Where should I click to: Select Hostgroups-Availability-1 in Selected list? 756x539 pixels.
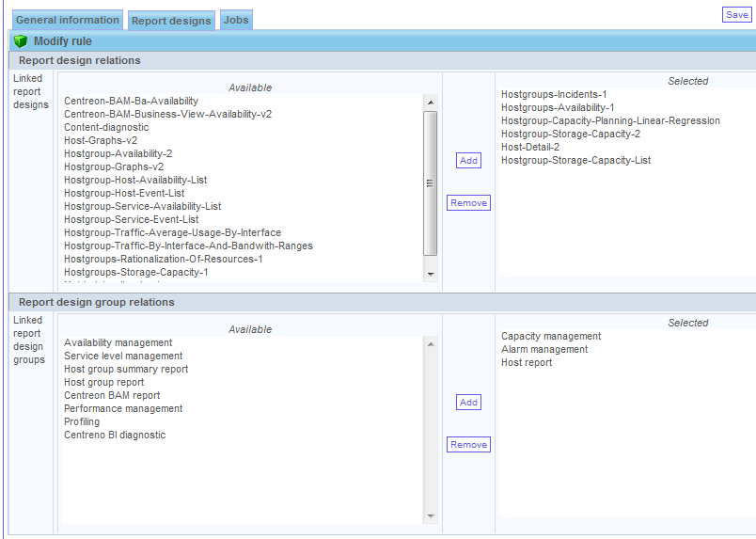point(558,107)
